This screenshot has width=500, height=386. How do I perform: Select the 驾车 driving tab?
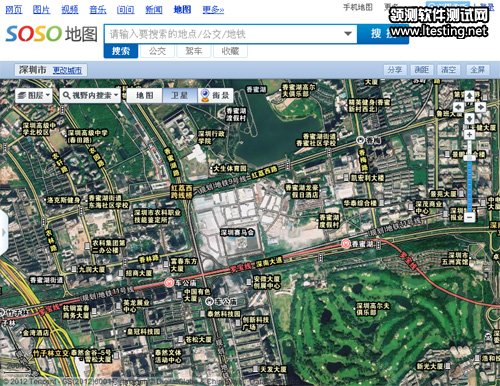coord(194,51)
